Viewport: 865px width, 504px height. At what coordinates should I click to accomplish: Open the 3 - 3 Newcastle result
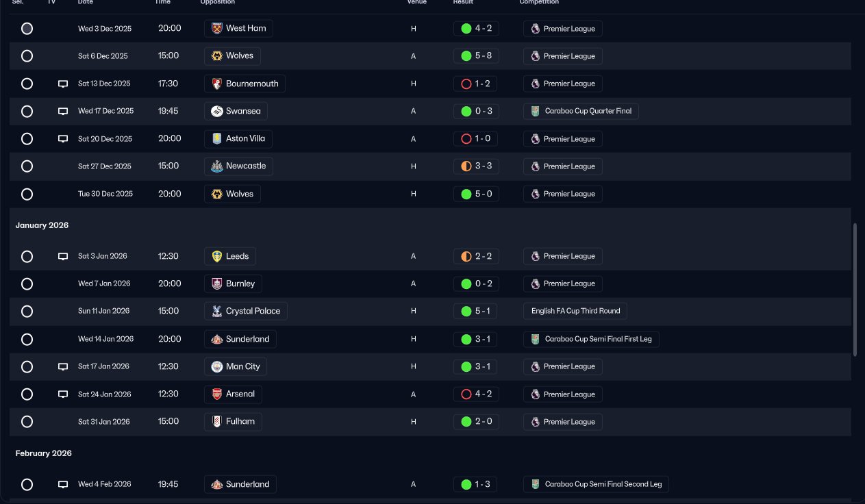tap(476, 166)
